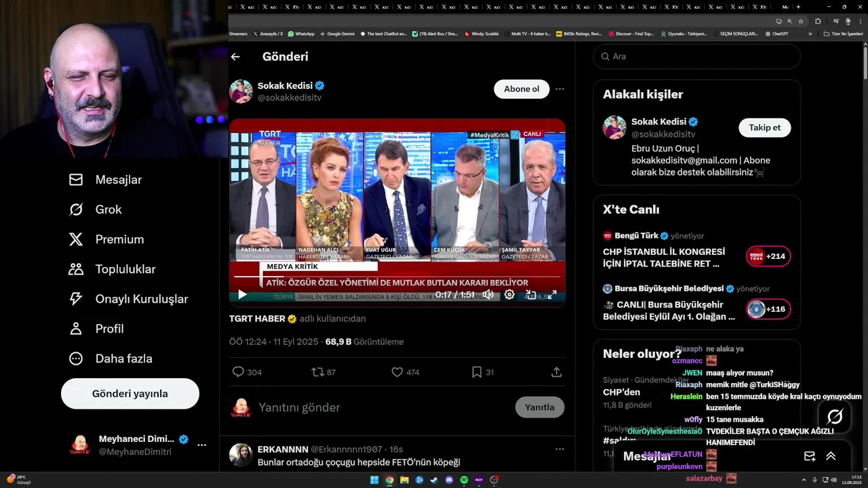
Task: Open the ChatGPT bookmark
Action: click(776, 33)
